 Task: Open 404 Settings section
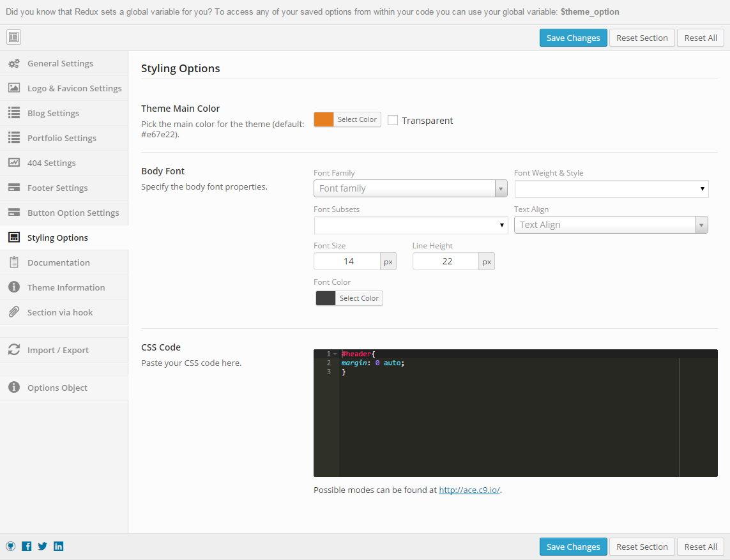click(64, 163)
